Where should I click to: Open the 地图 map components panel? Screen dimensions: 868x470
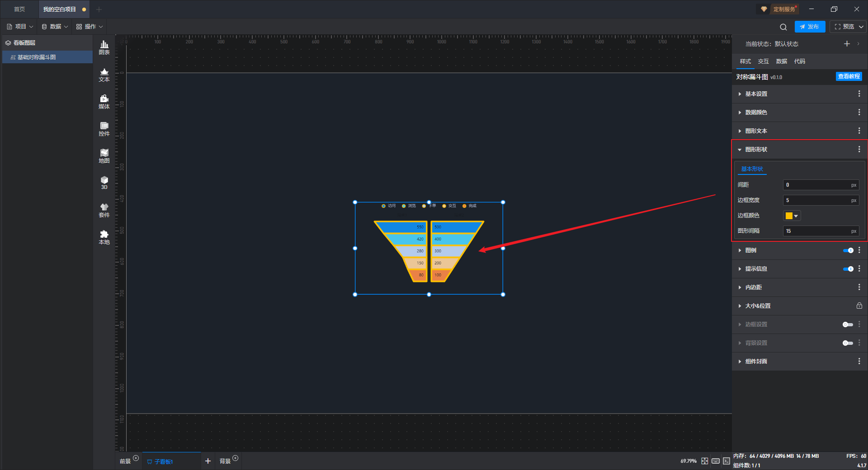coord(104,156)
